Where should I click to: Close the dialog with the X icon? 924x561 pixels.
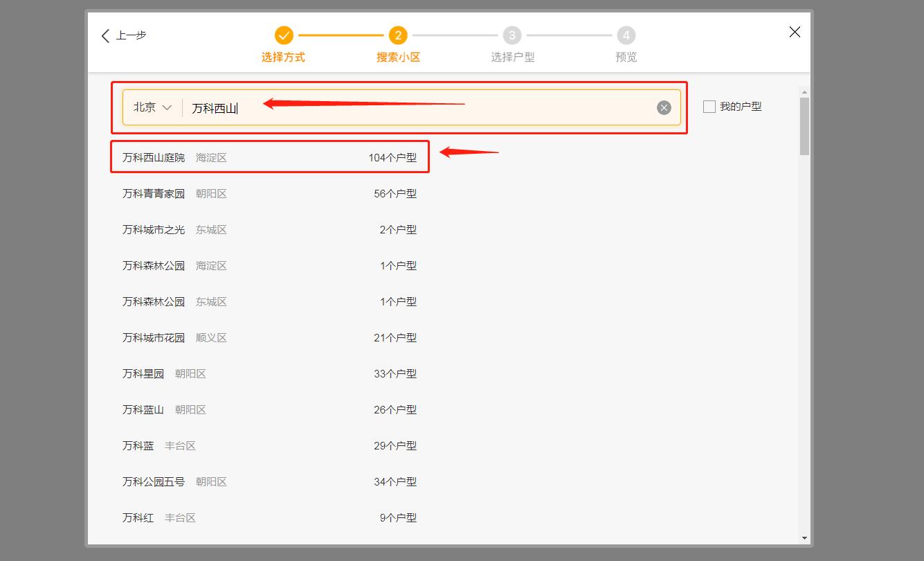(795, 32)
